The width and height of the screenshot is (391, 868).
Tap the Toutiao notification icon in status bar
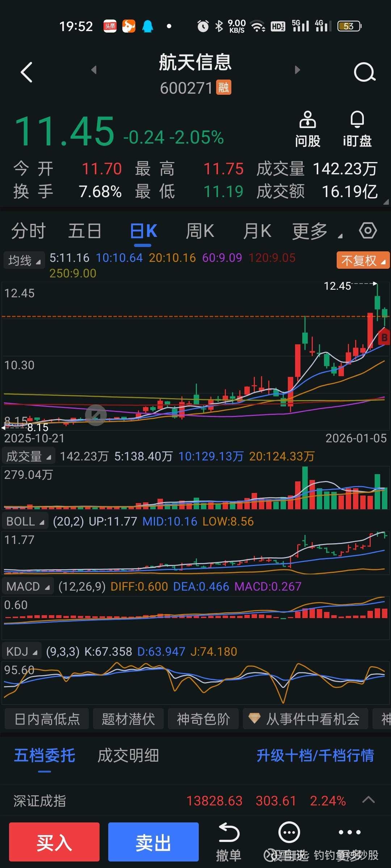110,26
